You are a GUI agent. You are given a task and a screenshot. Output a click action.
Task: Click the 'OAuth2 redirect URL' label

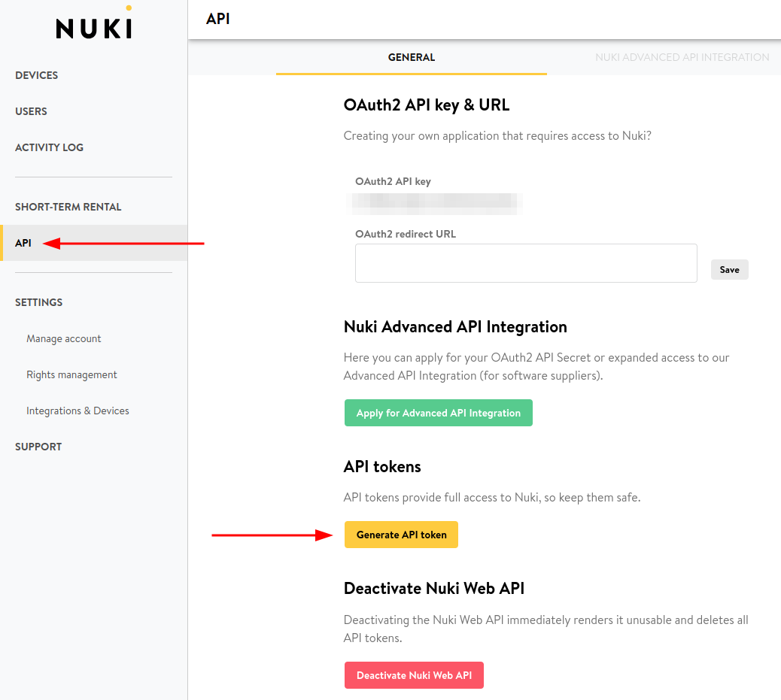[x=406, y=234]
